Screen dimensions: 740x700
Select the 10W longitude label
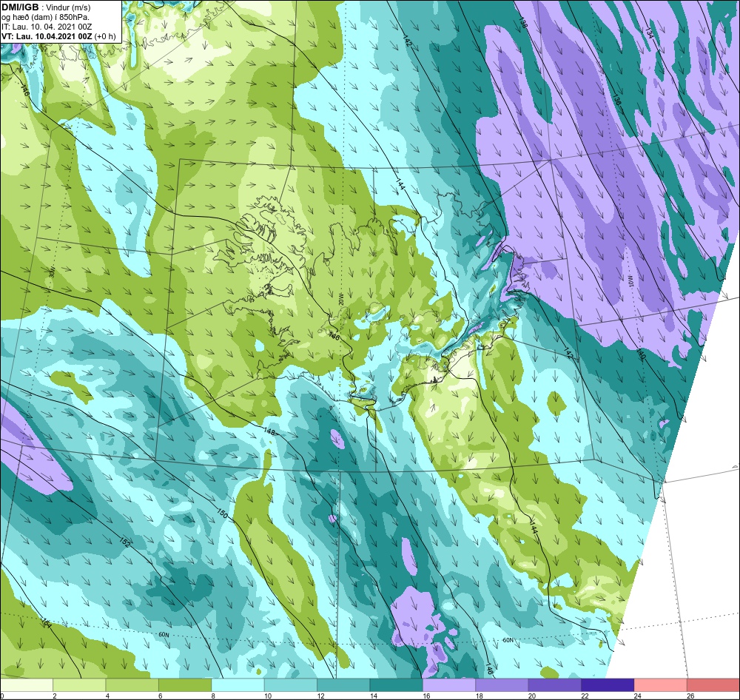pos(630,282)
